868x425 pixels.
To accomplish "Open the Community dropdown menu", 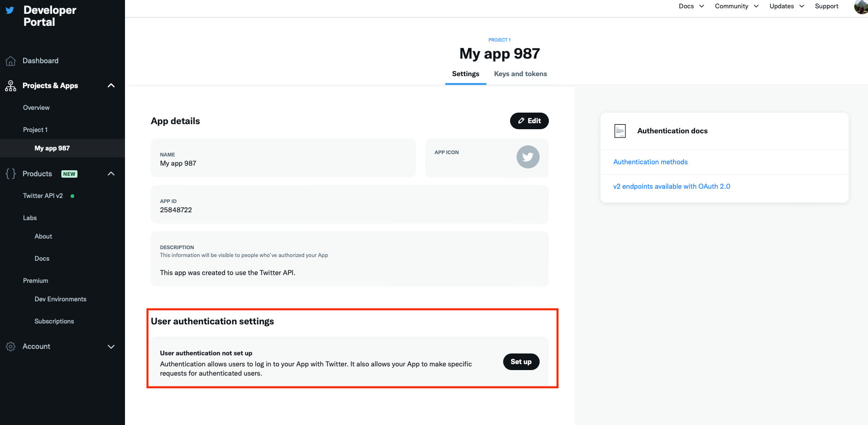I will point(737,6).
